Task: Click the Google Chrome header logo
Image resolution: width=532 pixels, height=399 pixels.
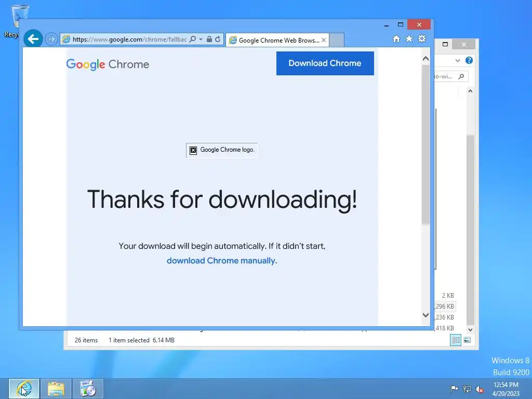Action: pyautogui.click(x=108, y=64)
